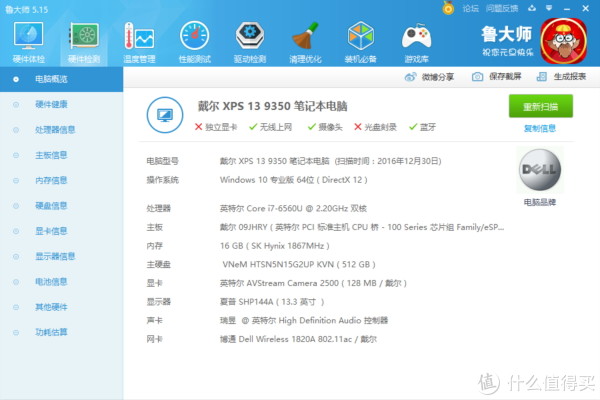Open the 问题反馈 feedback link
The height and width of the screenshot is (400, 600).
(x=502, y=8)
